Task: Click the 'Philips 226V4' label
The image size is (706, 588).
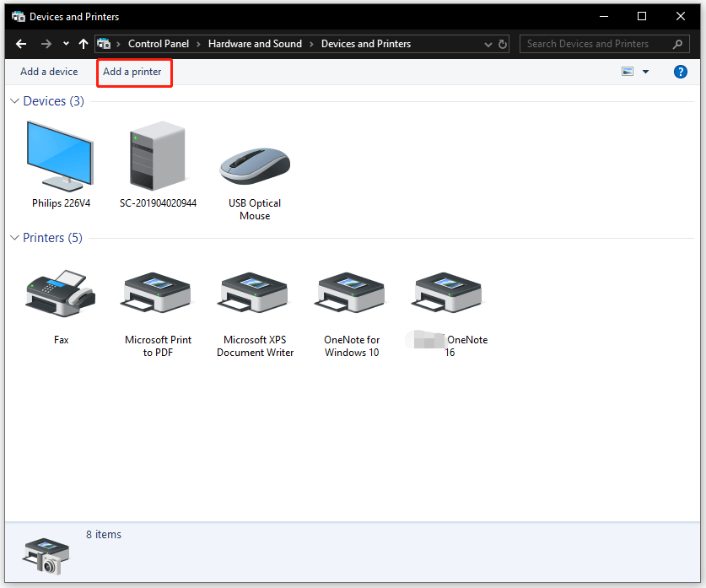Action: tap(61, 203)
